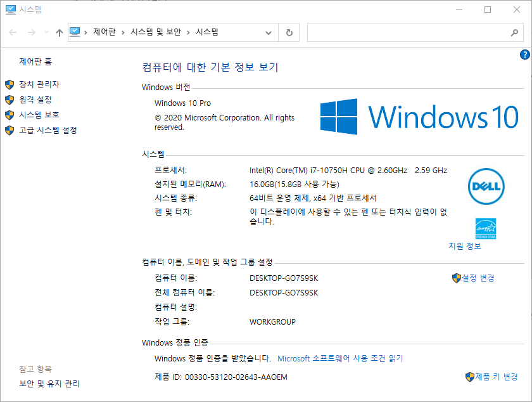Expand the chevron before 제어판 in address bar
The image size is (532, 402).
86,32
